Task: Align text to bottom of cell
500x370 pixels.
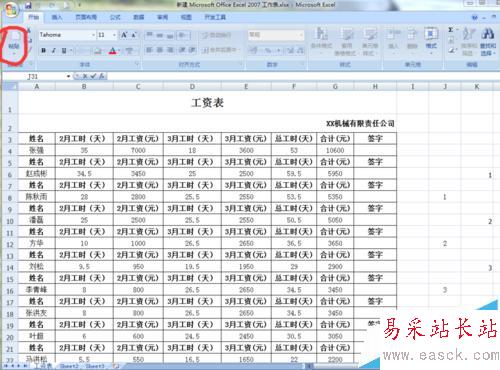Action: 170,35
